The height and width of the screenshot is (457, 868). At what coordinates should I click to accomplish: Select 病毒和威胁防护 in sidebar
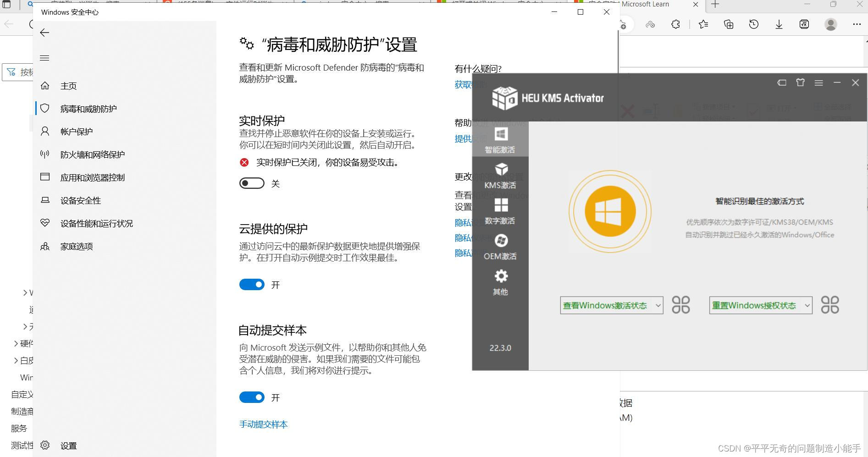coord(88,109)
